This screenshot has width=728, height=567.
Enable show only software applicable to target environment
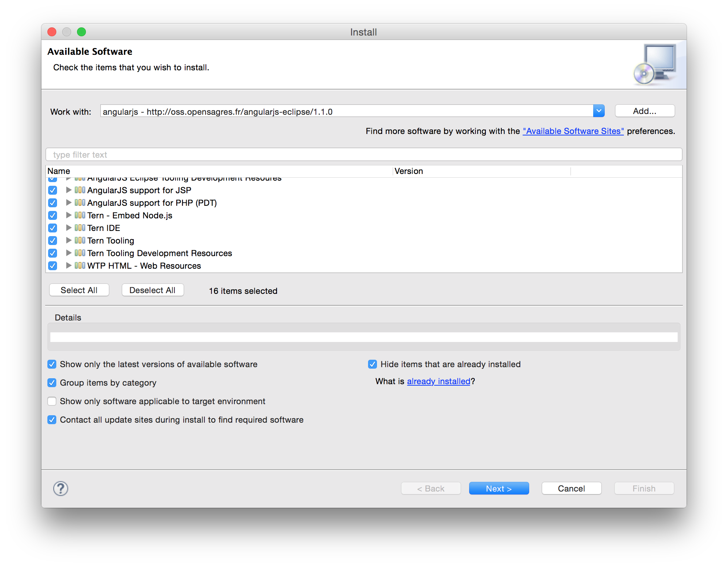(x=52, y=401)
